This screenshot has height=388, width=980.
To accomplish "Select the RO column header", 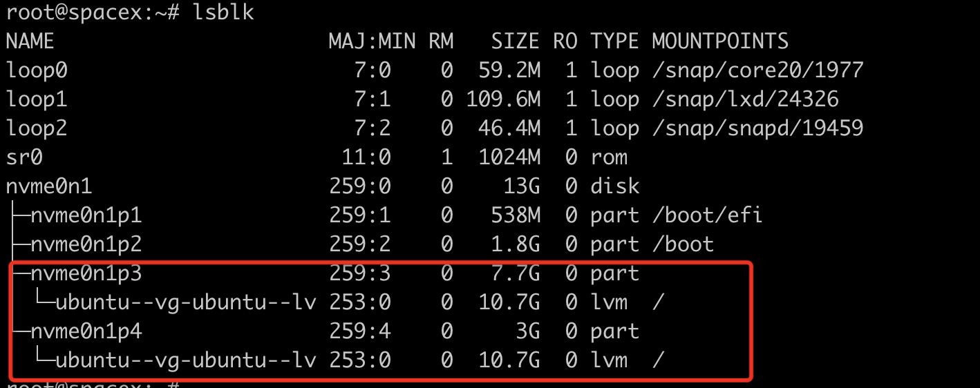I will pyautogui.click(x=565, y=41).
